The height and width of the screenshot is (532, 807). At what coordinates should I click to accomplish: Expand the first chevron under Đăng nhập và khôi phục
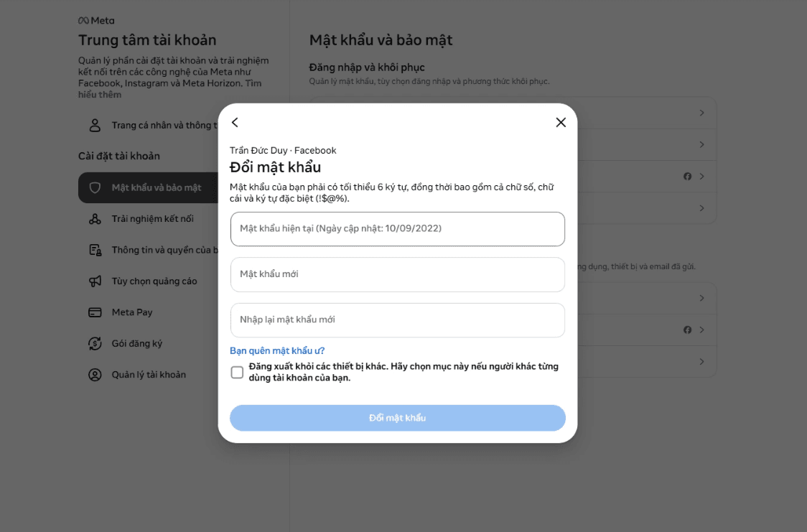[x=702, y=113]
